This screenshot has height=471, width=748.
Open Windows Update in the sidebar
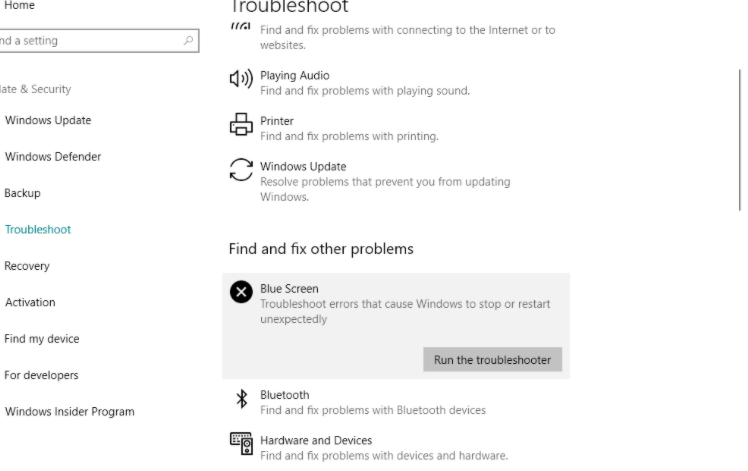[x=48, y=120]
